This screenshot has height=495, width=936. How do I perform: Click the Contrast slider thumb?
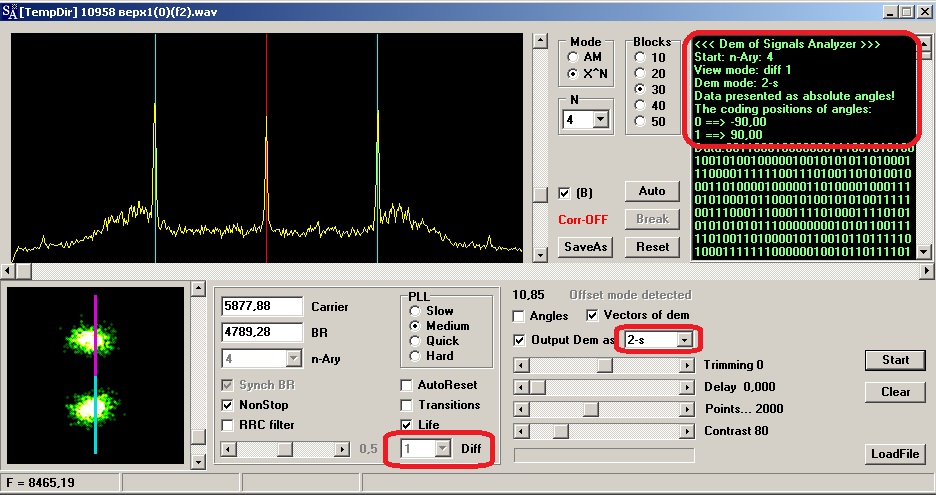point(561,431)
